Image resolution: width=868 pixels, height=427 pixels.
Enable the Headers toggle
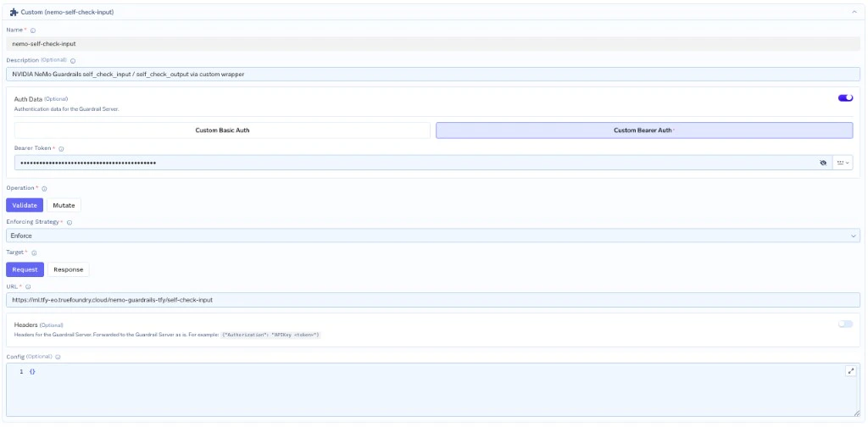coord(845,324)
